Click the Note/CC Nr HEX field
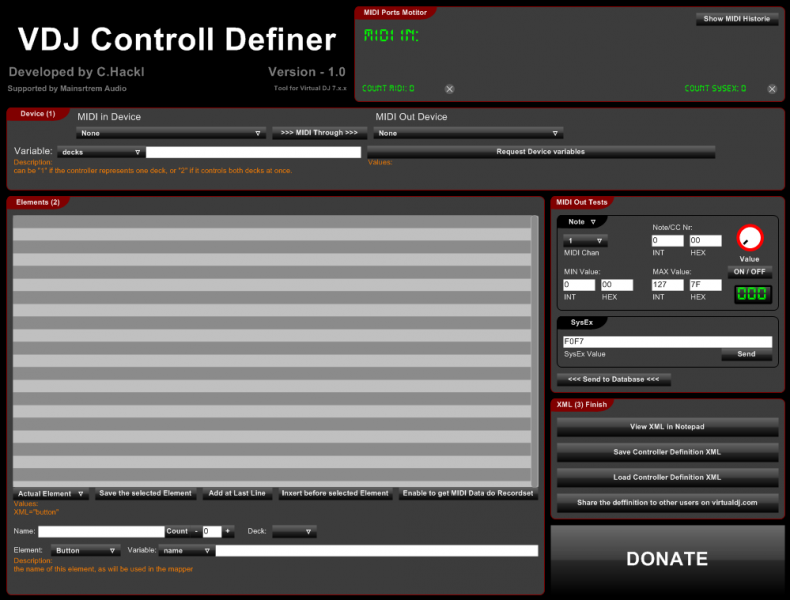The height and width of the screenshot is (600, 790). coord(705,241)
